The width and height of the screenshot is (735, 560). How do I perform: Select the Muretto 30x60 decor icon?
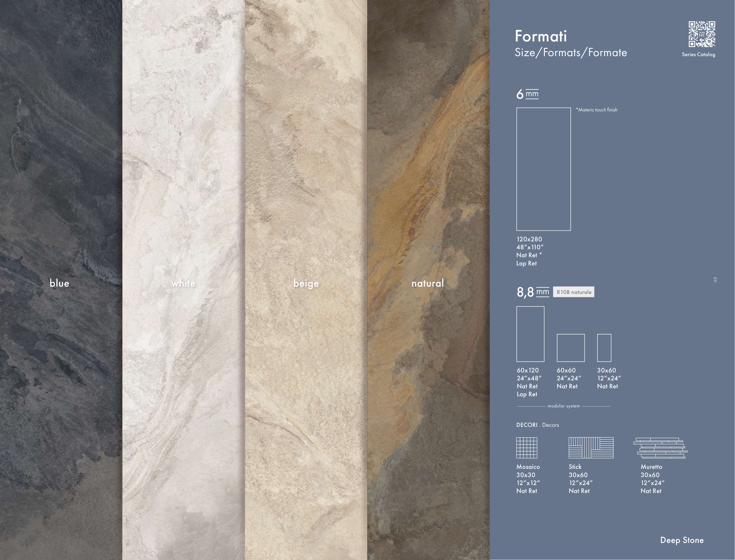click(x=660, y=448)
